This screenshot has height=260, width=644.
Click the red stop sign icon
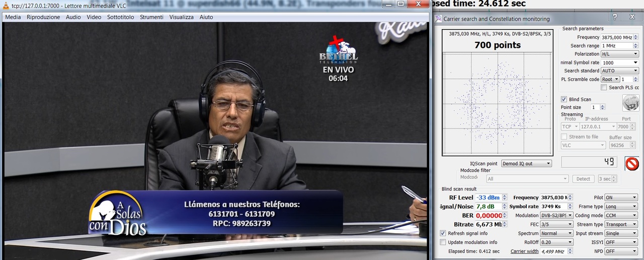tap(632, 164)
